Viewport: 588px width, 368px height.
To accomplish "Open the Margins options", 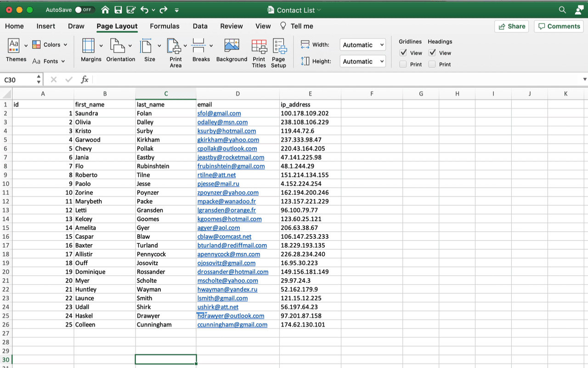I will pyautogui.click(x=91, y=50).
